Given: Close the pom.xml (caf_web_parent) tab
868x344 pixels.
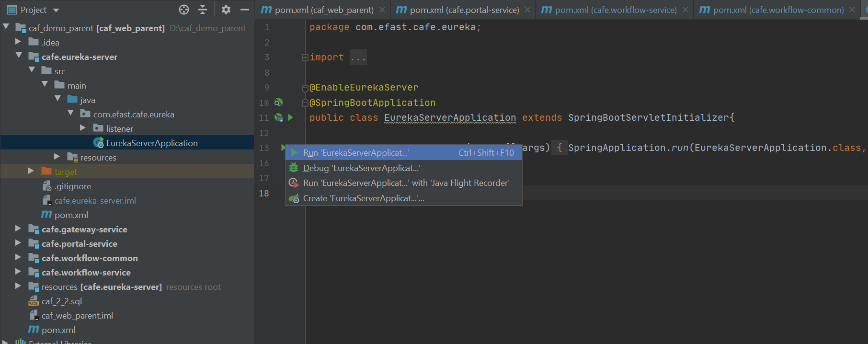Looking at the screenshot, I should (382, 10).
